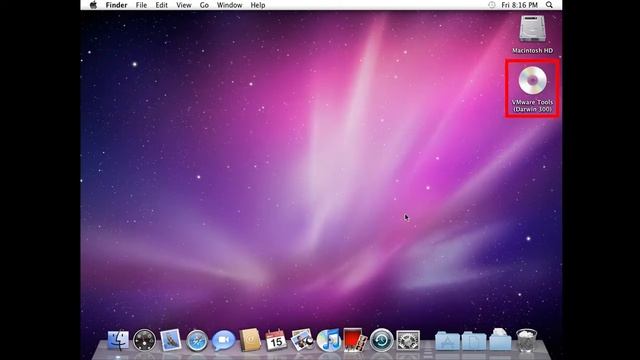Screen dimensions: 640x360
Task: Open the File menu
Action: [141, 5]
